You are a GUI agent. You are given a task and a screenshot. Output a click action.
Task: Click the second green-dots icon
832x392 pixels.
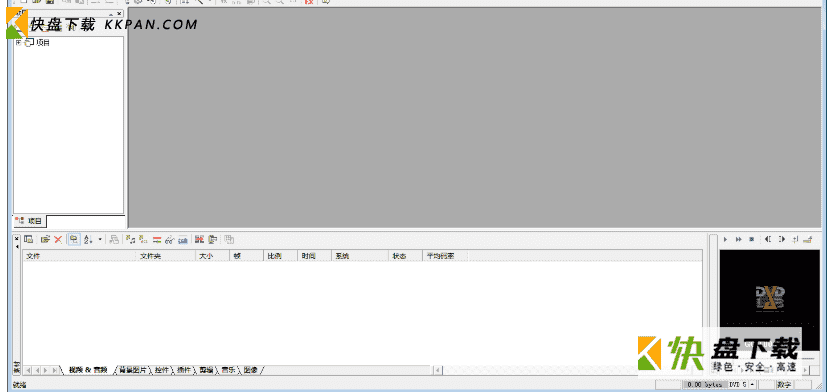[x=144, y=240]
